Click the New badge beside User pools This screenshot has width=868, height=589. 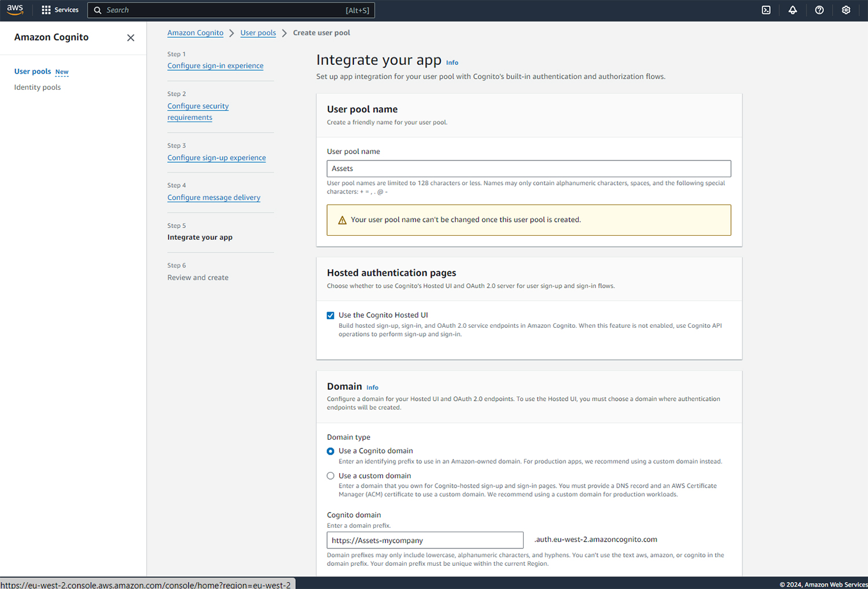point(62,72)
